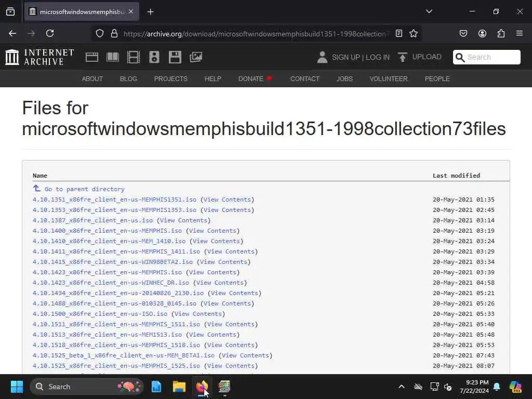Open the Firefox View button
Image resolution: width=532 pixels, height=399 pixels.
[10, 12]
